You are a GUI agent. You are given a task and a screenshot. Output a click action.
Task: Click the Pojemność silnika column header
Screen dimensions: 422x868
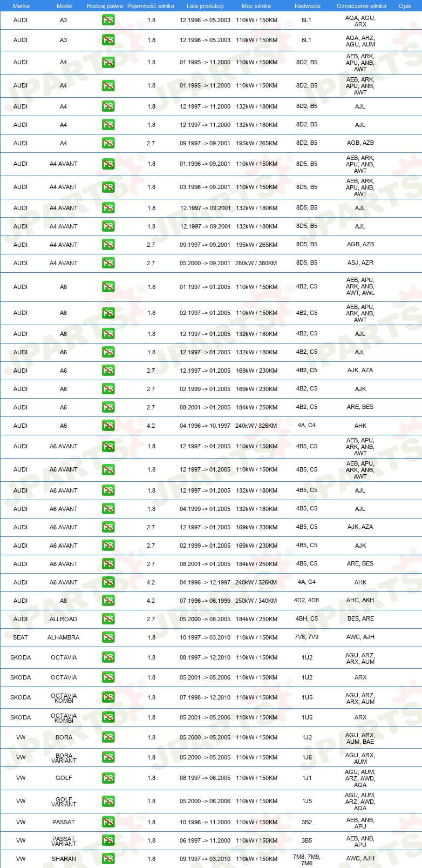151,6
